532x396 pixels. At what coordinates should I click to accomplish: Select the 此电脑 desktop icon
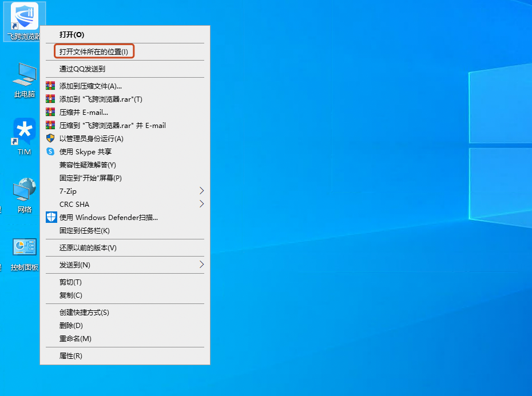point(25,76)
